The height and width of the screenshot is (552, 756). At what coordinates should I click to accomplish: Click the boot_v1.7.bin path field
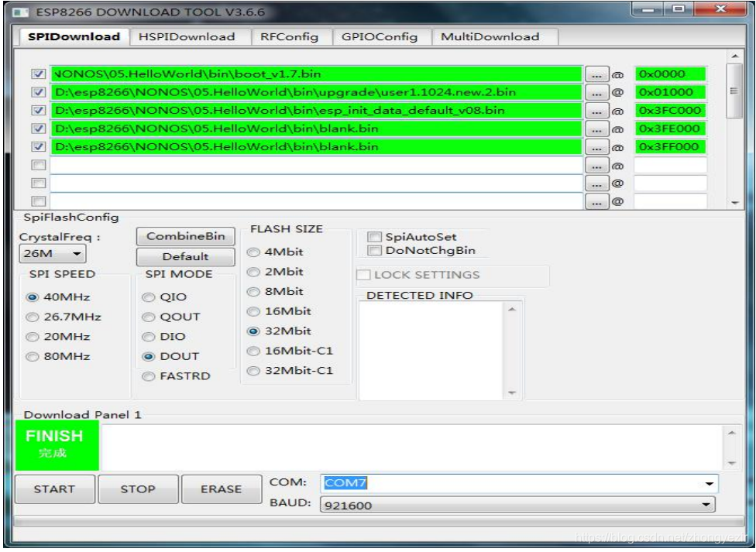pos(316,74)
